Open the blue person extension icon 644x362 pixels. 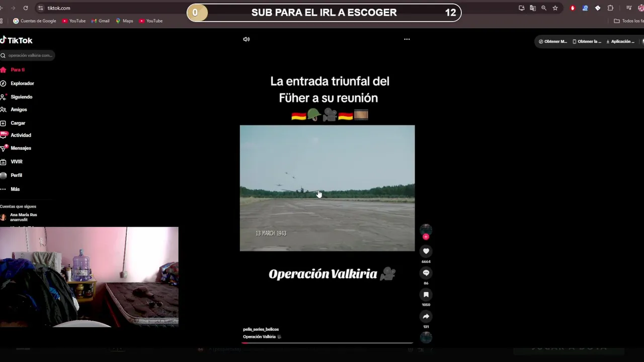585,8
